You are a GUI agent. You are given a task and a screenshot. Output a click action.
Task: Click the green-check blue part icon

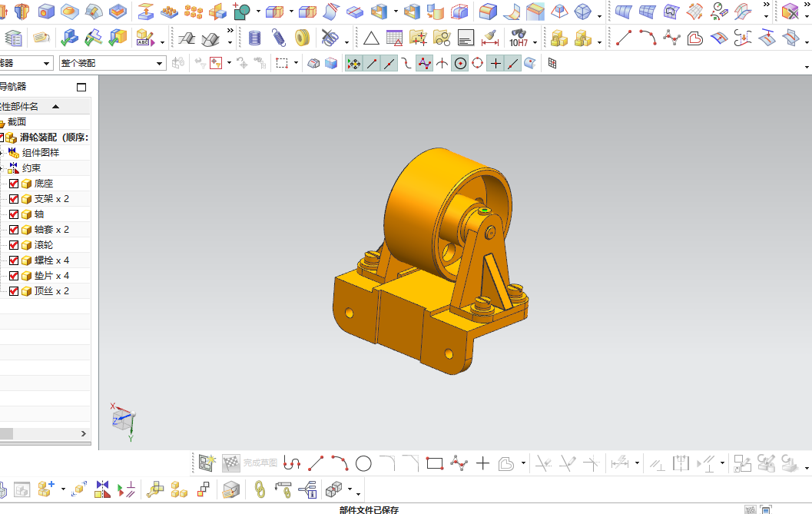(x=69, y=38)
